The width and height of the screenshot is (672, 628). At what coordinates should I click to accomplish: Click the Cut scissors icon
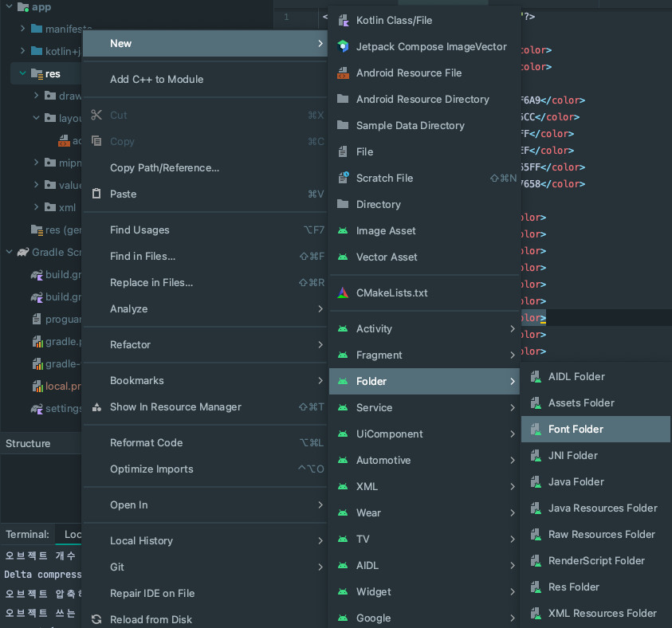pyautogui.click(x=97, y=115)
